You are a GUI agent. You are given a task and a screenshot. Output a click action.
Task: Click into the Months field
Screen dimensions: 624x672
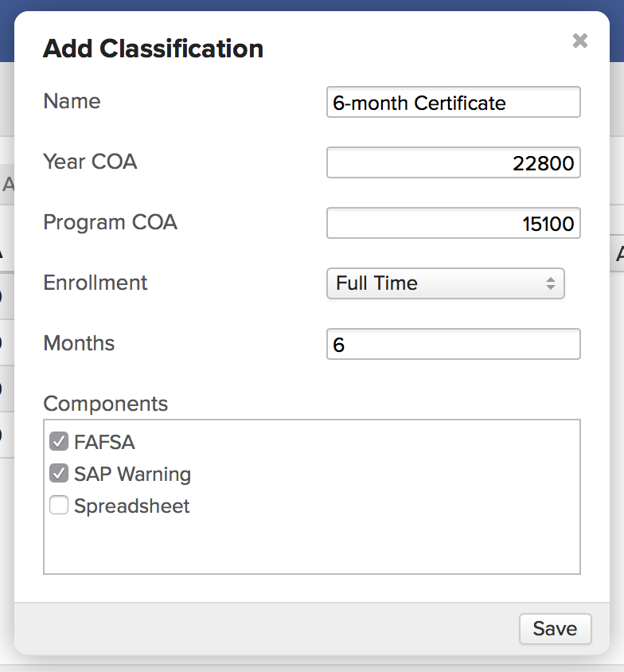[453, 345]
